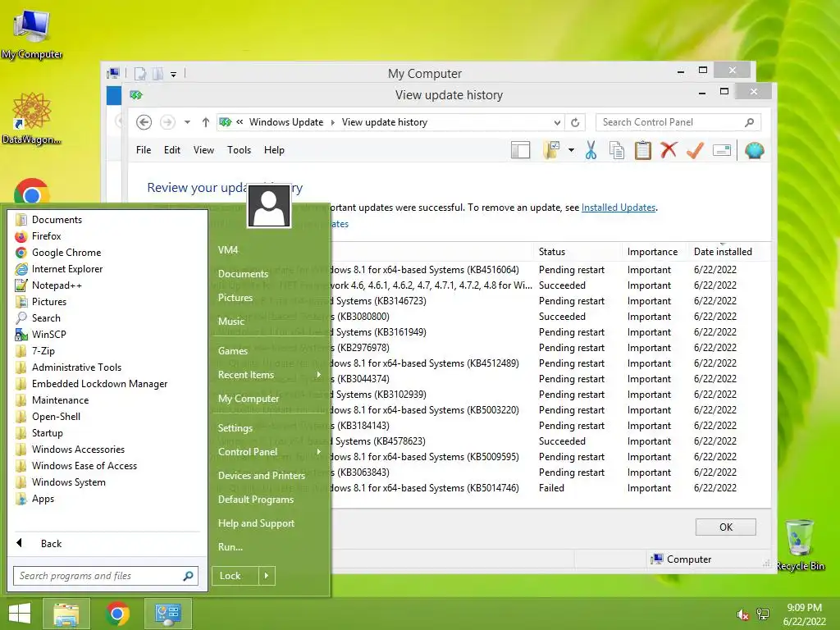The width and height of the screenshot is (840, 630).
Task: Click the globe icon in toolbar
Action: (x=754, y=151)
